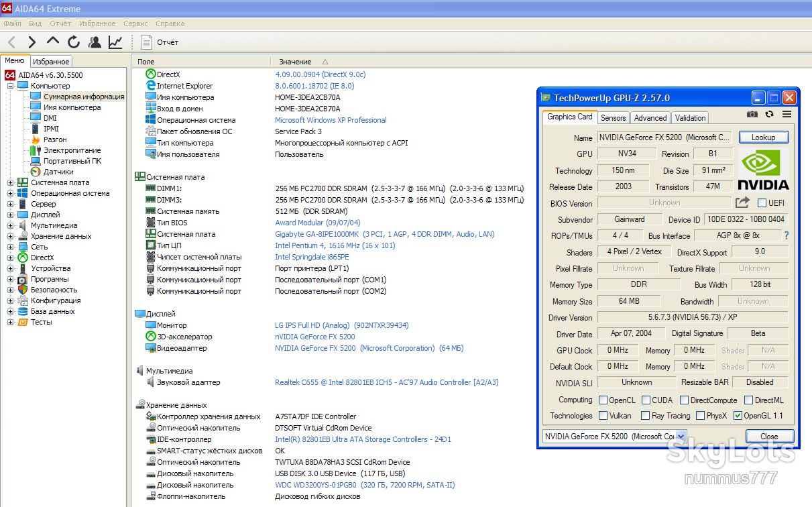Toggle the OpenGL 1.1 checkbox

738,416
